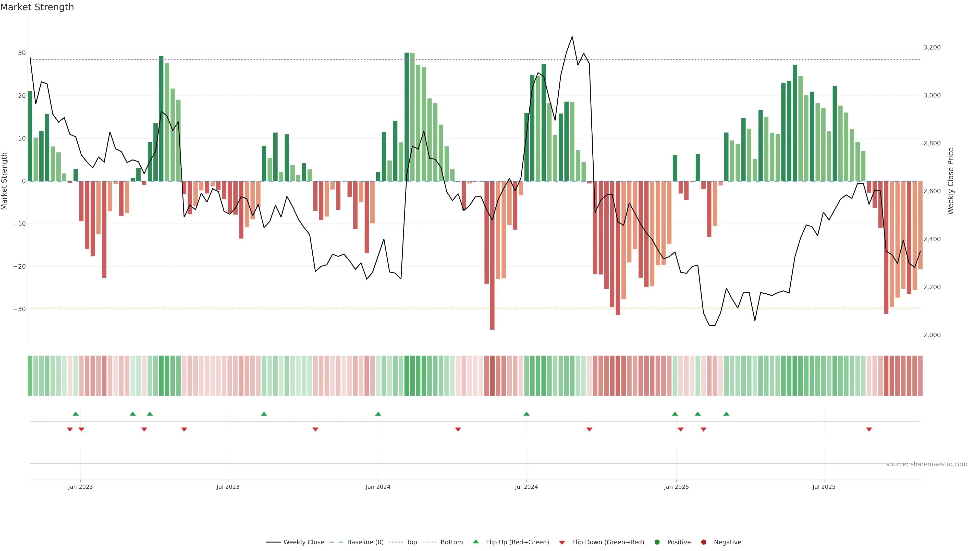This screenshot has height=551, width=980.
Task: Click the Bottom legend entry
Action: 451,542
